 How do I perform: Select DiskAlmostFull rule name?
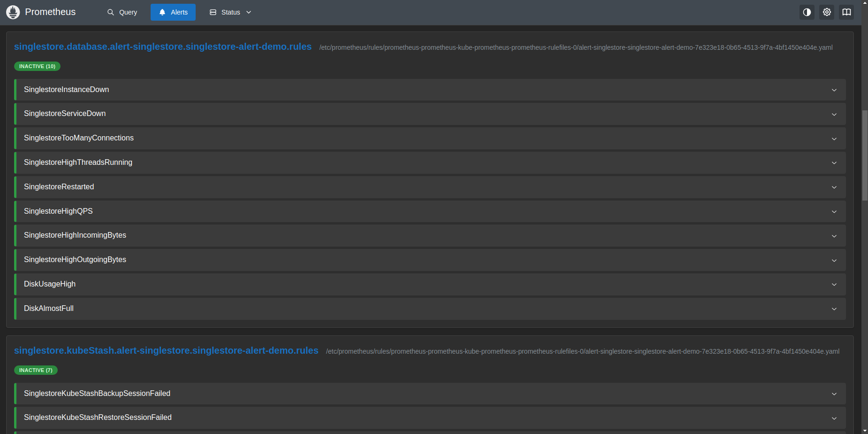pos(49,308)
